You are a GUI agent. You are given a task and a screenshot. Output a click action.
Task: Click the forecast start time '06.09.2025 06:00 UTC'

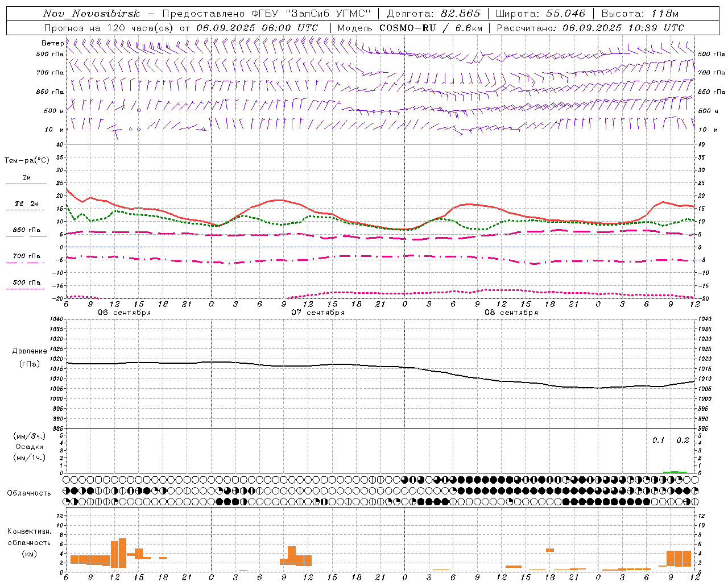[x=257, y=28]
